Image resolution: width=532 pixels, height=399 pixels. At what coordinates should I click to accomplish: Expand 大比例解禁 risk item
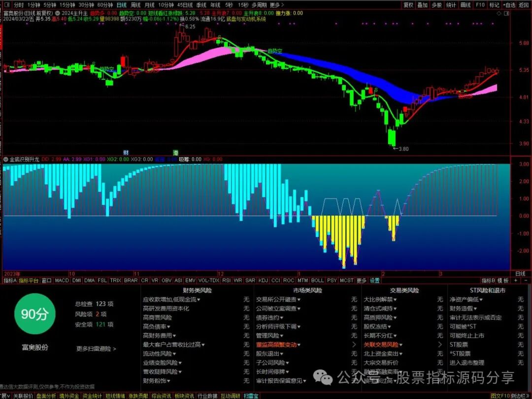coord(380,299)
